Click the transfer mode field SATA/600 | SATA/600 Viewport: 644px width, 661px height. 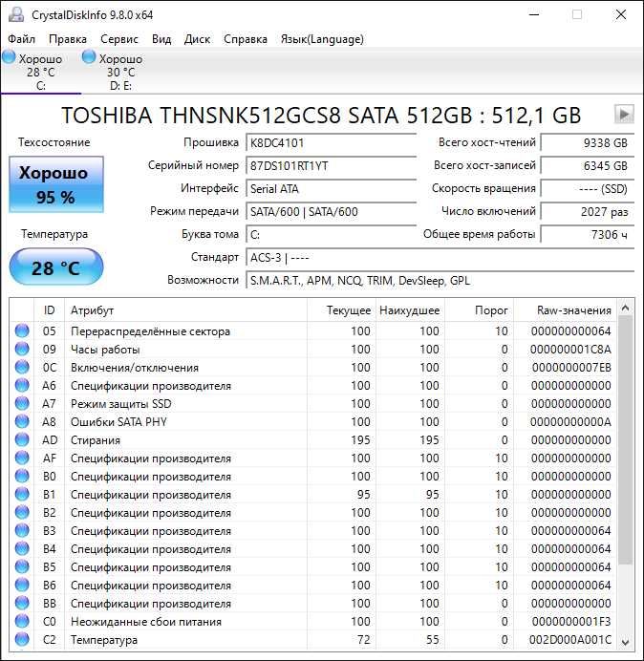coord(331,211)
